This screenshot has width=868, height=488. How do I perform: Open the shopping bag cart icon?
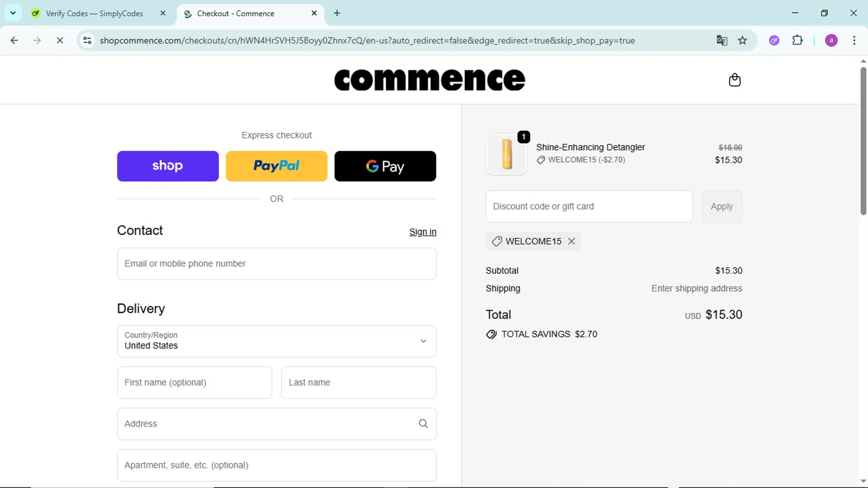pyautogui.click(x=734, y=80)
